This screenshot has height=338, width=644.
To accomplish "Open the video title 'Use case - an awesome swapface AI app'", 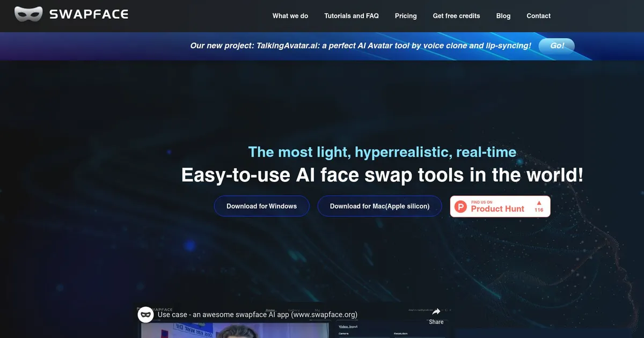I will pos(258,315).
